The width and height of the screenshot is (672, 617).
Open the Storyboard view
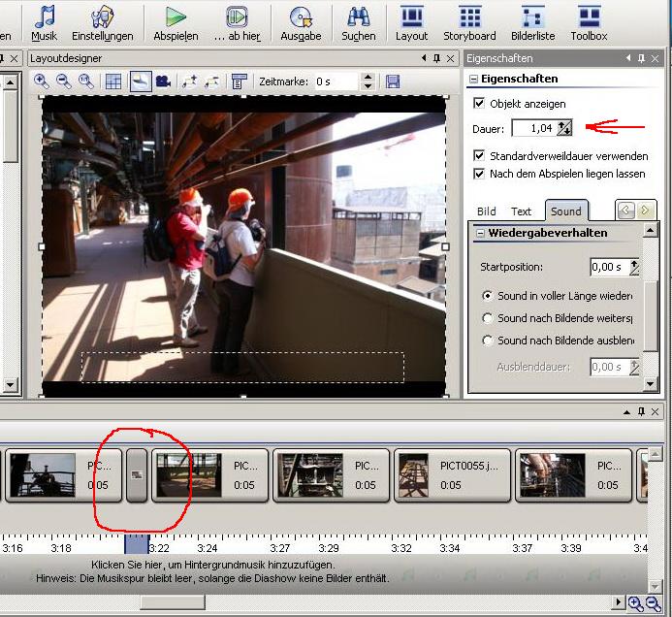pos(469,22)
